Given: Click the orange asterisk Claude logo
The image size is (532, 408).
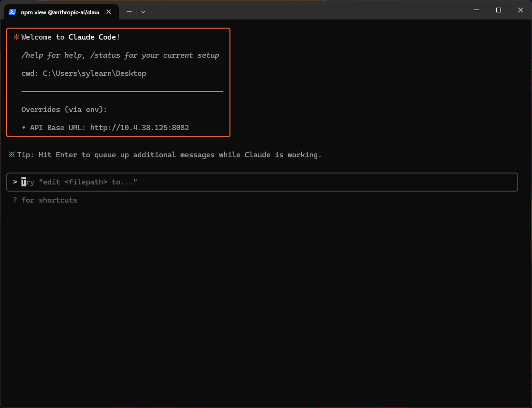Looking at the screenshot, I should pyautogui.click(x=16, y=37).
